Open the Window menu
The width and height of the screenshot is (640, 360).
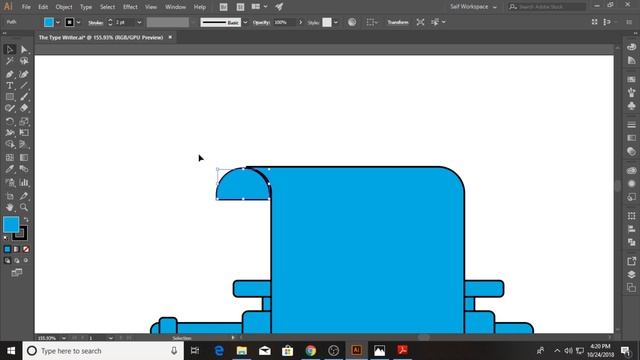pos(176,7)
